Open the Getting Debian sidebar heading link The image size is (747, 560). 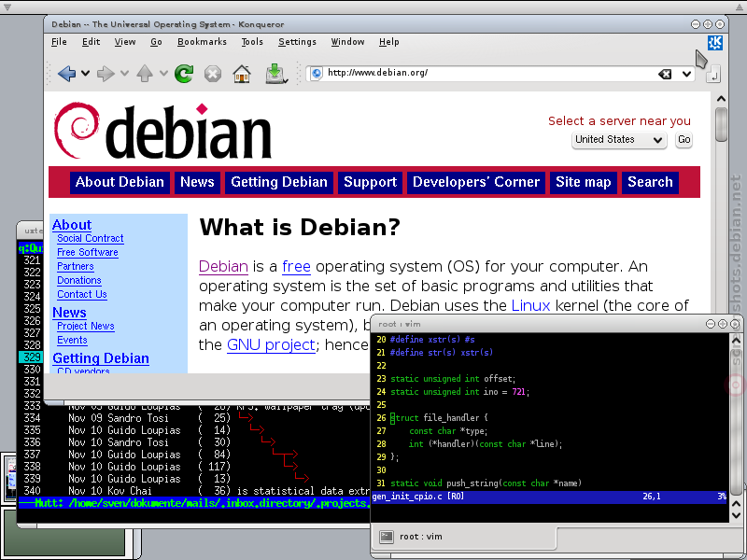point(101,358)
